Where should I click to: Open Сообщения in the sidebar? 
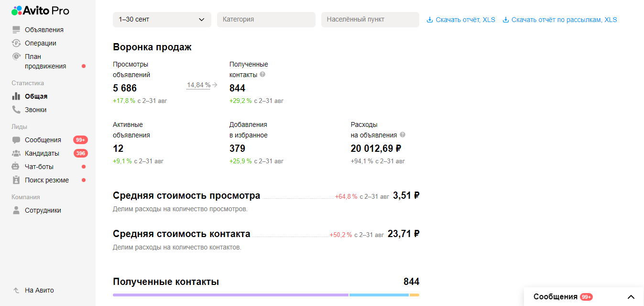click(x=43, y=140)
